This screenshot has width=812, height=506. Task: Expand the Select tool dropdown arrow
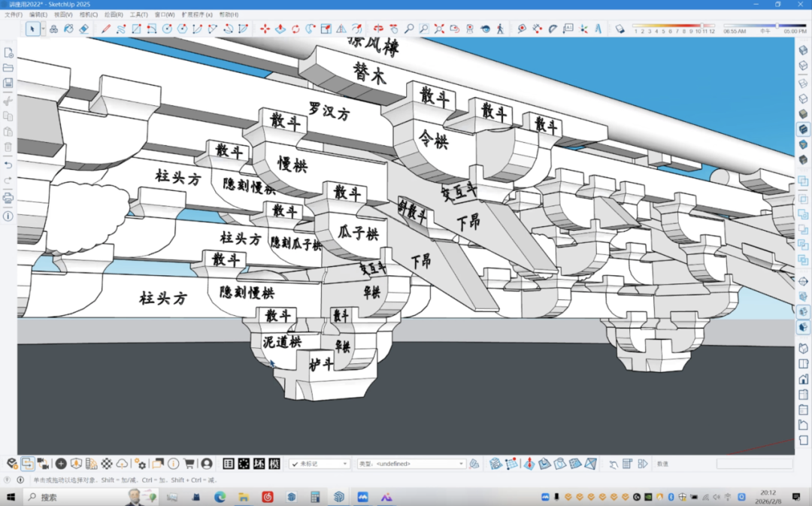(43, 29)
